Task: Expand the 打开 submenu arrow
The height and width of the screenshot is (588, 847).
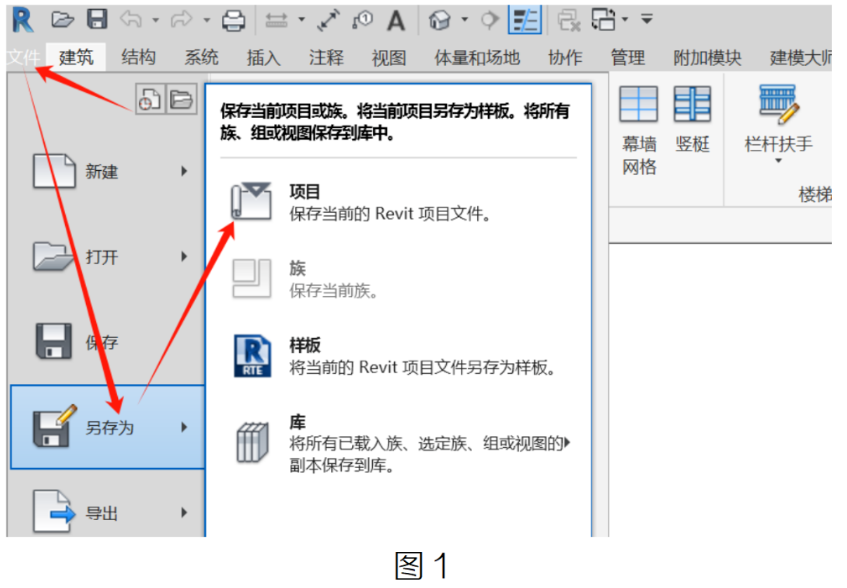Action: click(184, 256)
